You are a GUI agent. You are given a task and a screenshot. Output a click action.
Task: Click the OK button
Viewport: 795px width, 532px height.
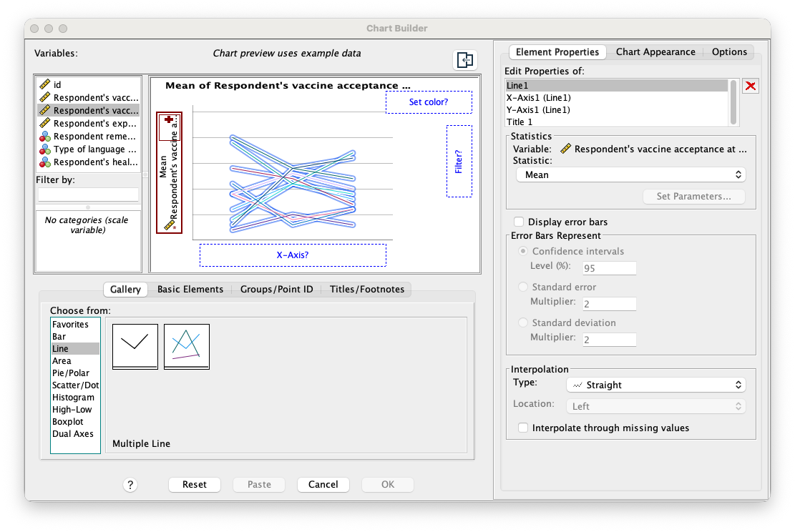tap(387, 484)
